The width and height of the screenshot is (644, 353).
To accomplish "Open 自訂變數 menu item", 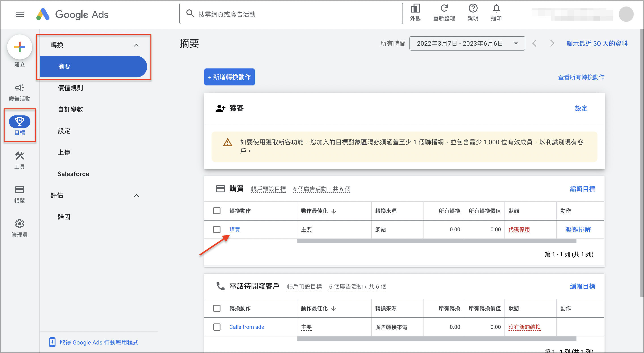I will click(x=70, y=110).
